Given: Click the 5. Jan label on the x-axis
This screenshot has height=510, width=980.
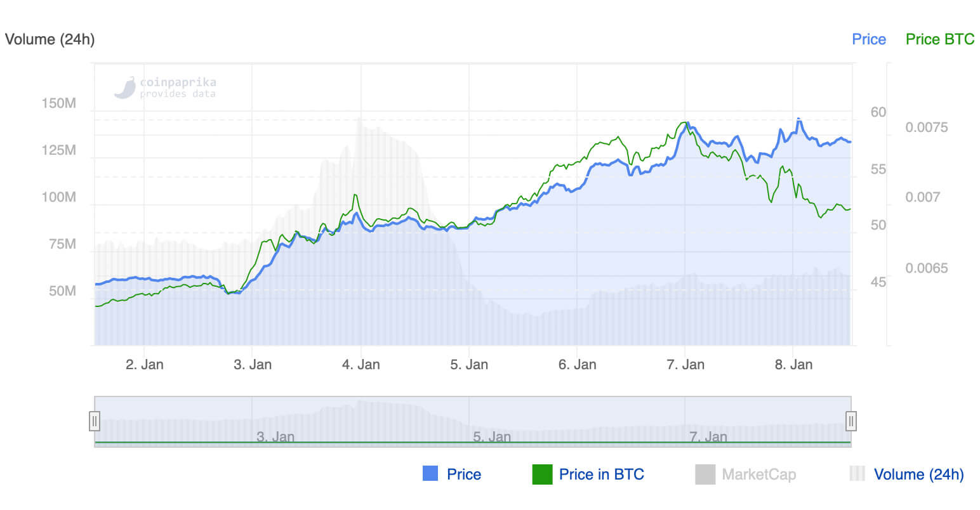Looking at the screenshot, I should coord(469,365).
